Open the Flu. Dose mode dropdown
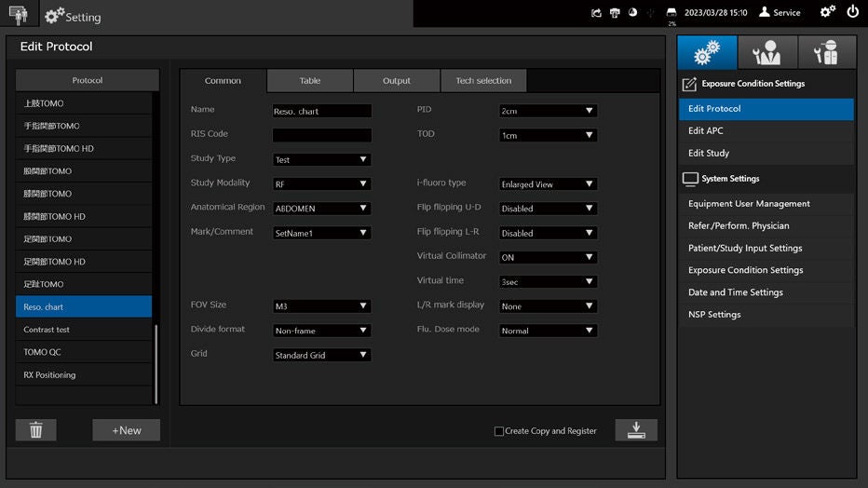 click(x=548, y=331)
